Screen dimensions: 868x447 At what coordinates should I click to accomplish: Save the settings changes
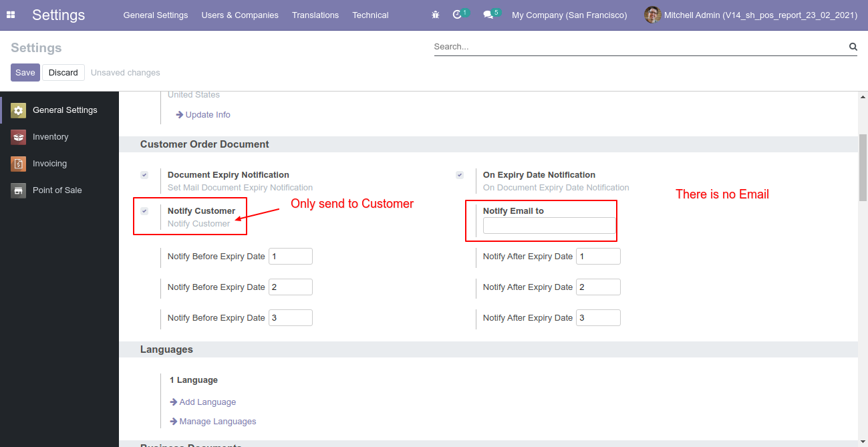tap(25, 72)
